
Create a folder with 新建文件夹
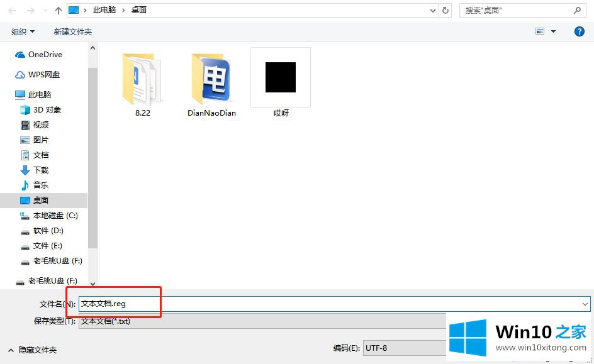click(73, 32)
